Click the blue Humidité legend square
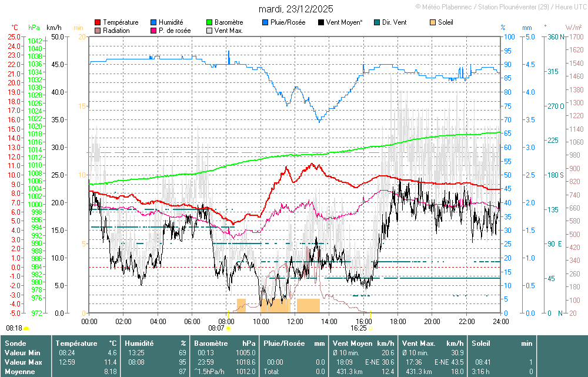This screenshot has width=588, height=377. pos(154,22)
